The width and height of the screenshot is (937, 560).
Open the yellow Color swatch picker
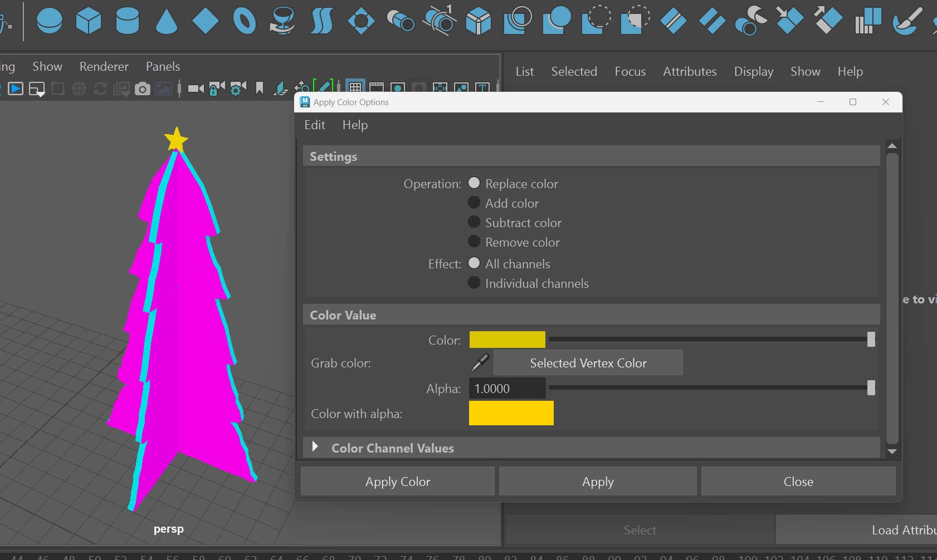(x=507, y=340)
